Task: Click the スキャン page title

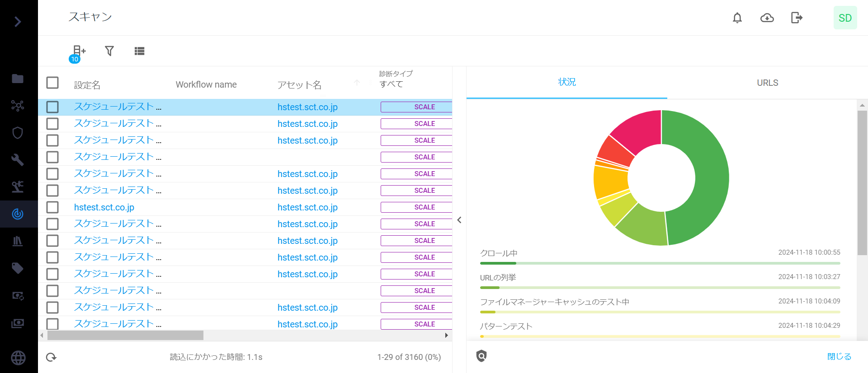Action: tap(90, 17)
